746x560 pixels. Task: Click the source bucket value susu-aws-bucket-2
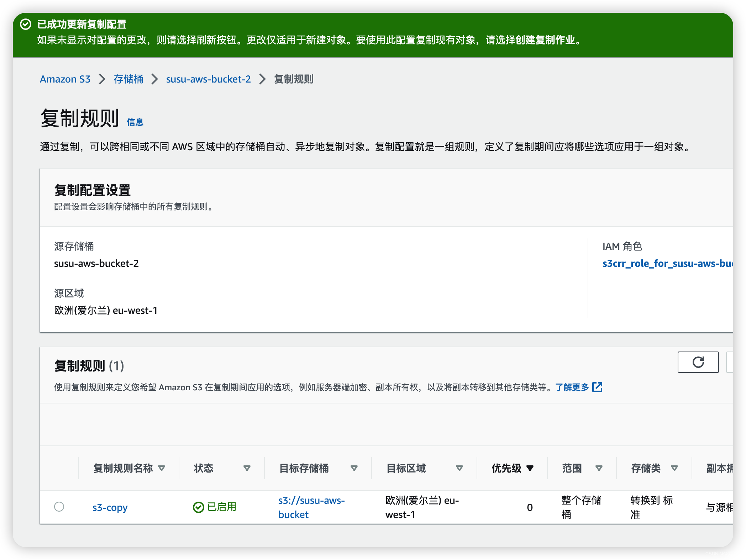(96, 263)
